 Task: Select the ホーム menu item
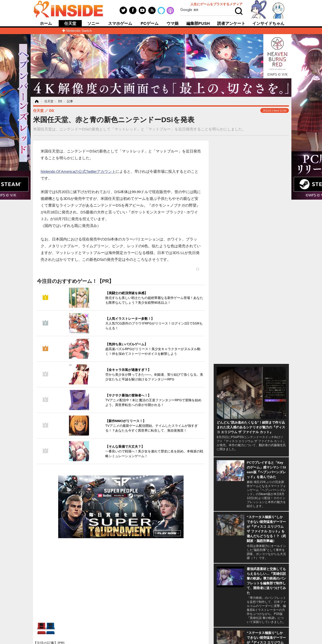point(46,23)
